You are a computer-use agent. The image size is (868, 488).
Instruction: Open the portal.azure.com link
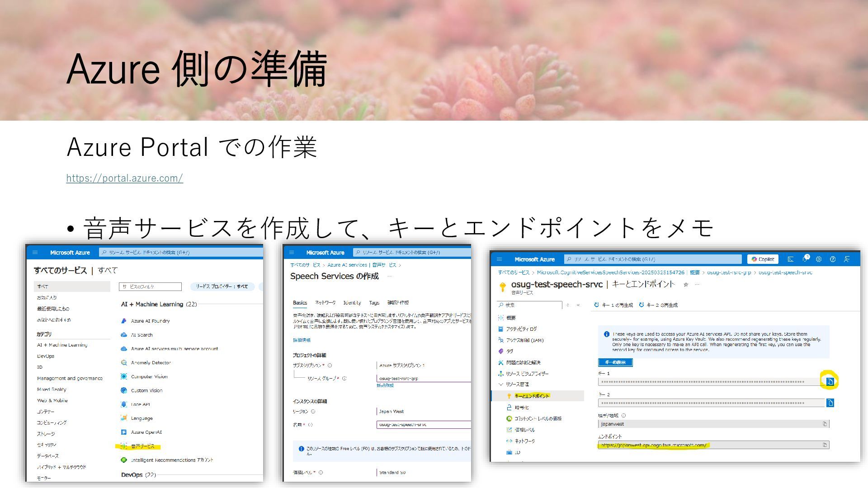pos(124,178)
